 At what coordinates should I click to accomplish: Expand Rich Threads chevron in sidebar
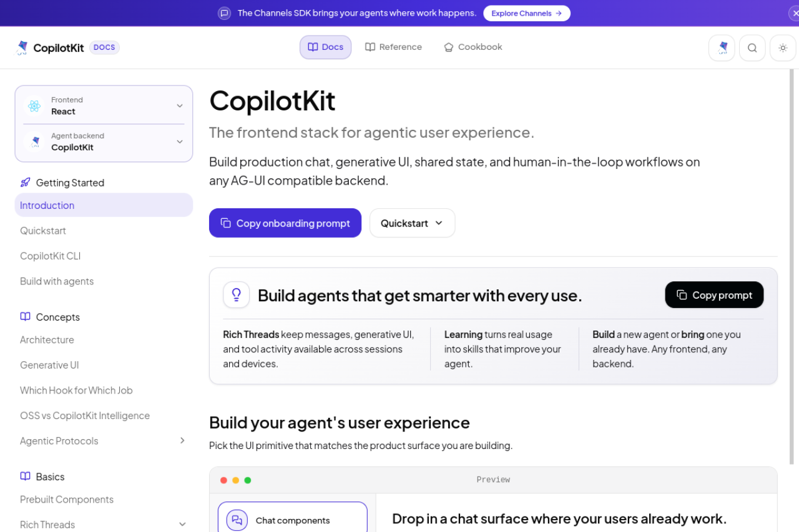182,525
